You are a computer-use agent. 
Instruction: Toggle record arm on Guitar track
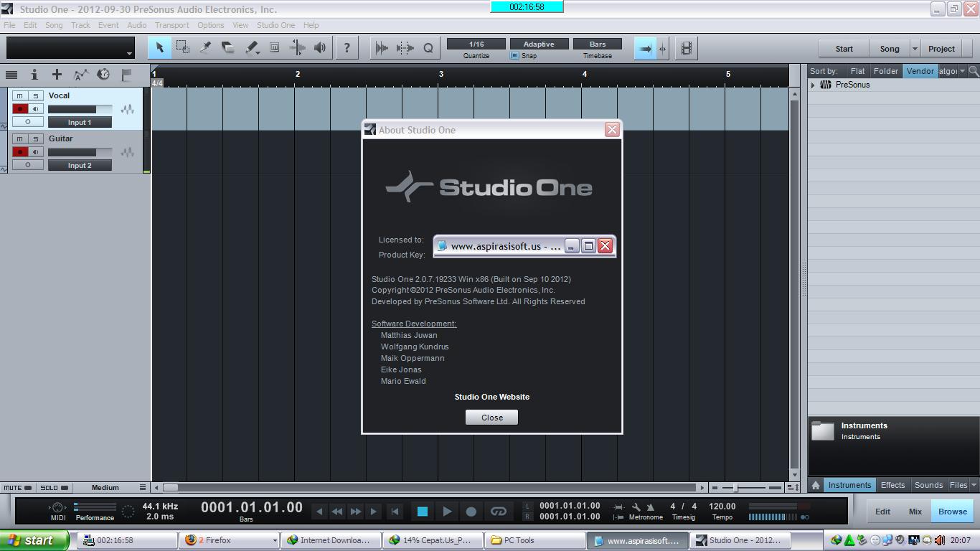20,152
